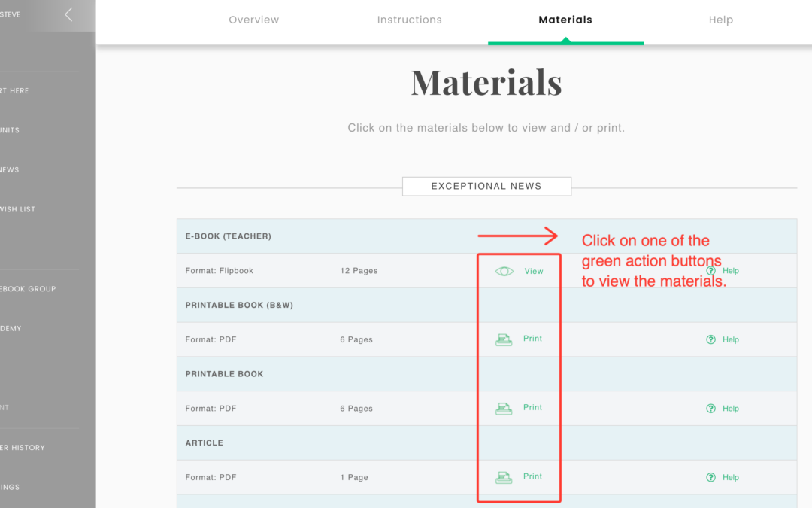The height and width of the screenshot is (508, 812).
Task: Click printer icon in Printable Book row
Action: 504,409
